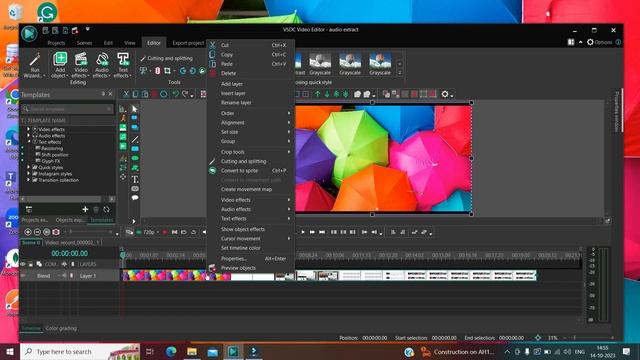This screenshot has height=360, width=640.
Task: Select the Text (T) tool
Action: (135, 179)
